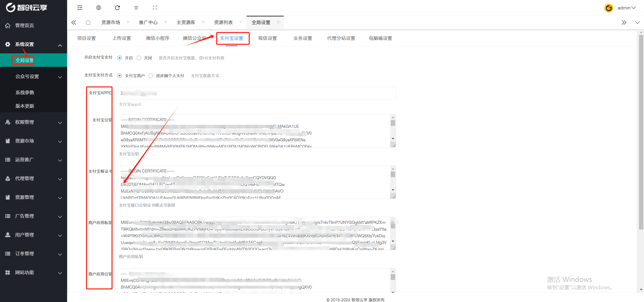The height and width of the screenshot is (302, 644).
Task: Click the 资源管理 sidebar icon
Action: [x=8, y=197]
